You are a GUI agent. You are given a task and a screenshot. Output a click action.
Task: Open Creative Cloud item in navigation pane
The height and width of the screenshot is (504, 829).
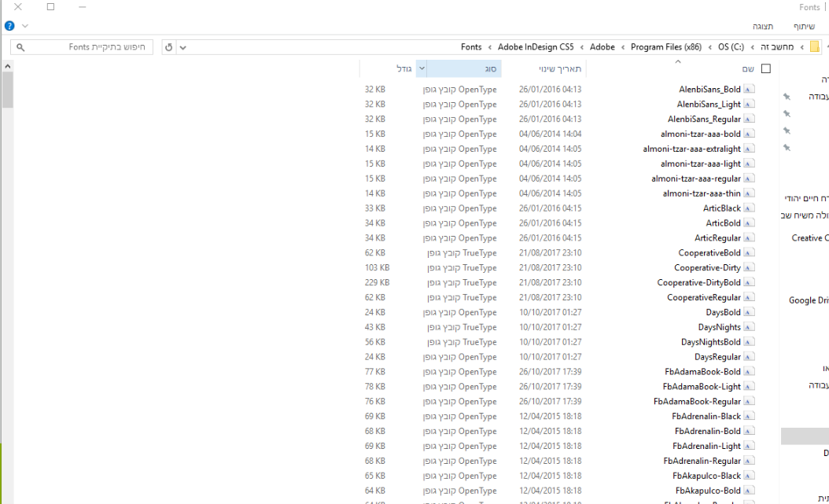tap(809, 238)
